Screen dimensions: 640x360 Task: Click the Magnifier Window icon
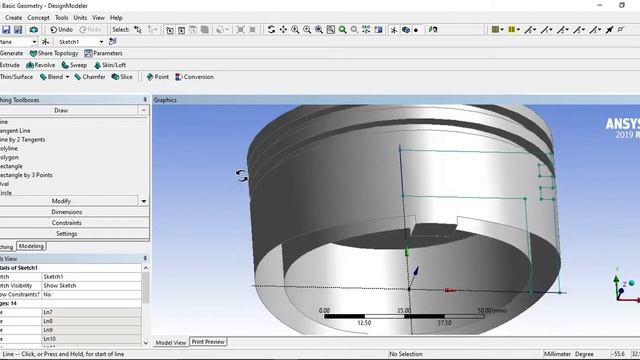coord(331,30)
